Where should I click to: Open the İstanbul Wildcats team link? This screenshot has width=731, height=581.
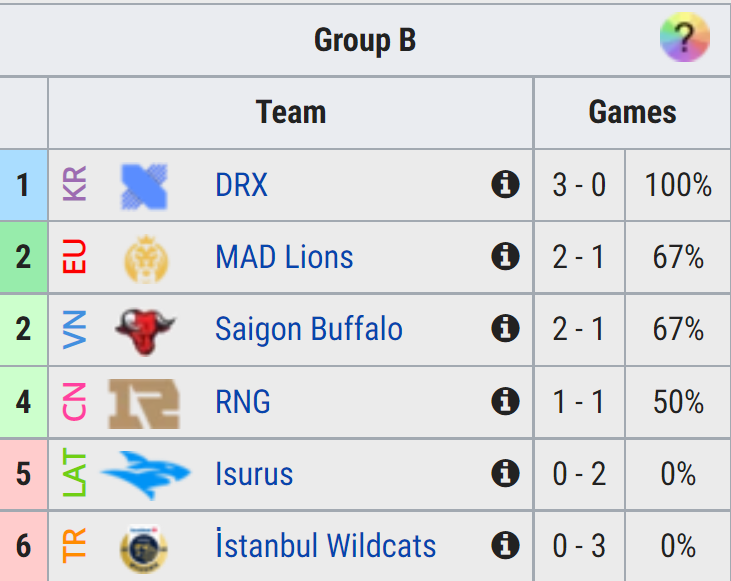[x=325, y=544]
